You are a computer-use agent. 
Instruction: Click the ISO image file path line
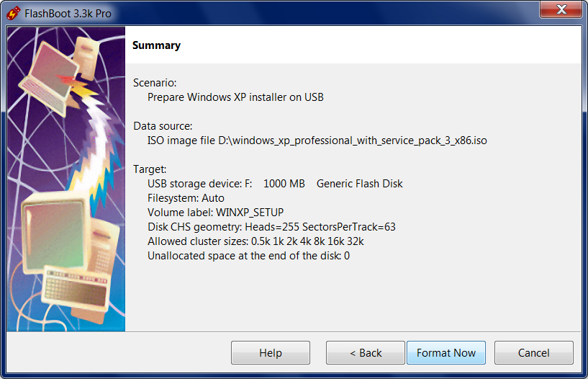pyautogui.click(x=317, y=141)
